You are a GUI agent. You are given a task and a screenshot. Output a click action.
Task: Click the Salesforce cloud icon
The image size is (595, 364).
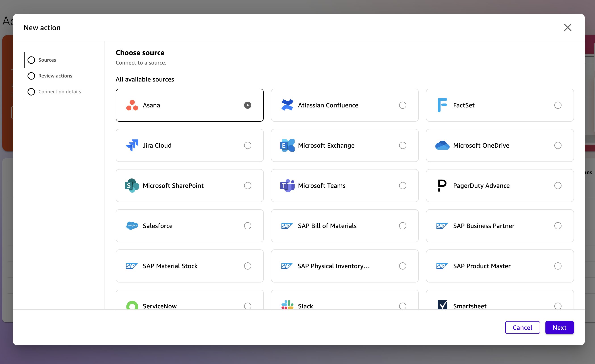click(x=132, y=226)
